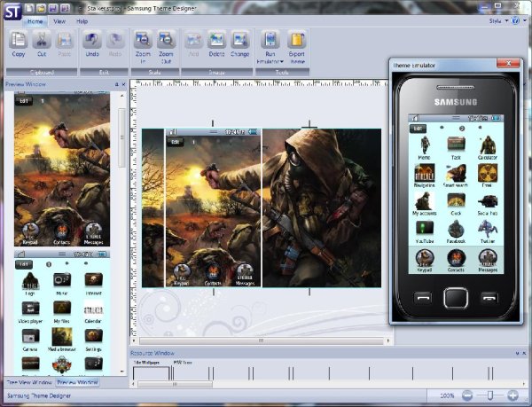The image size is (532, 407).
Task: Open the Run Emulator dropdown arrow
Action: coord(281,61)
